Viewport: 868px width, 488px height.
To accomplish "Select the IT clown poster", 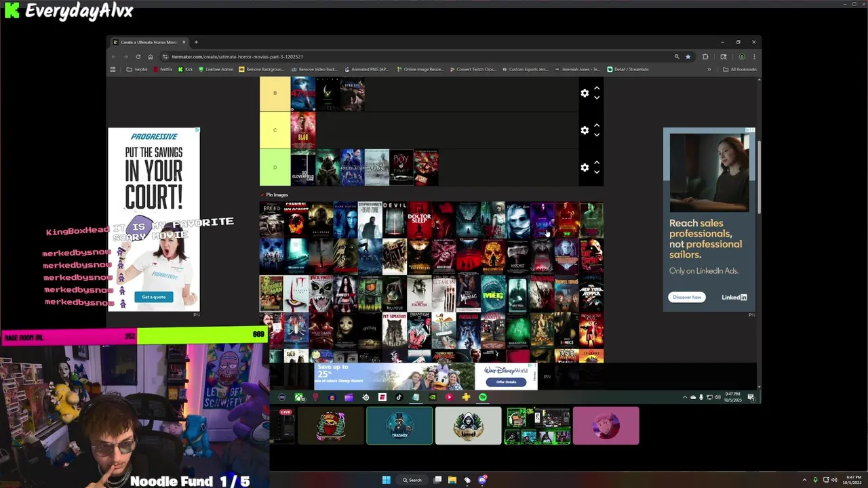I will tap(296, 293).
